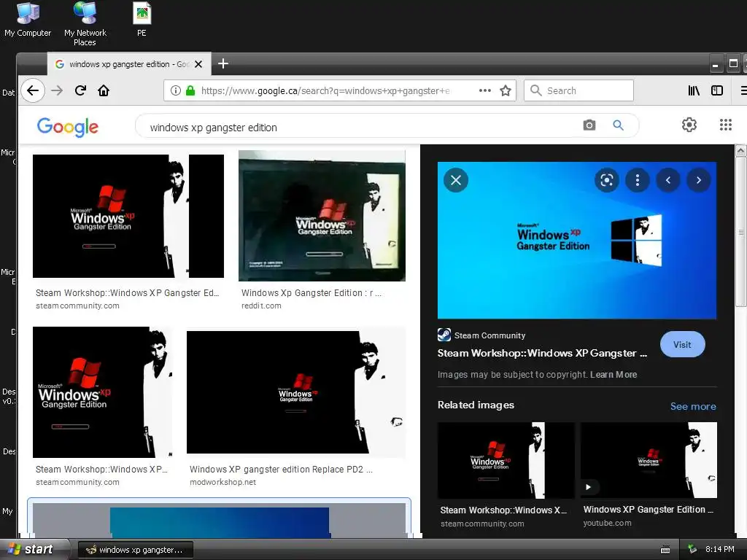Click the system tray clock
747x560 pixels.
point(719,549)
